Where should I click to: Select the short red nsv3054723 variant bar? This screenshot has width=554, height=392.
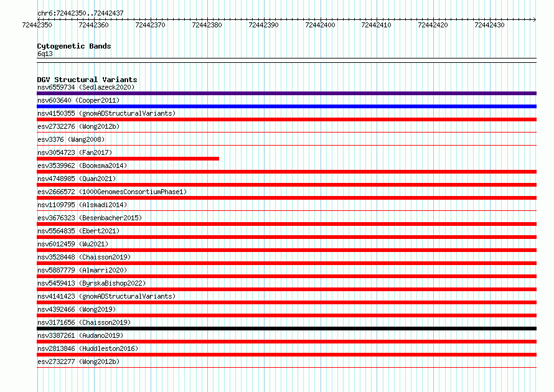128,159
